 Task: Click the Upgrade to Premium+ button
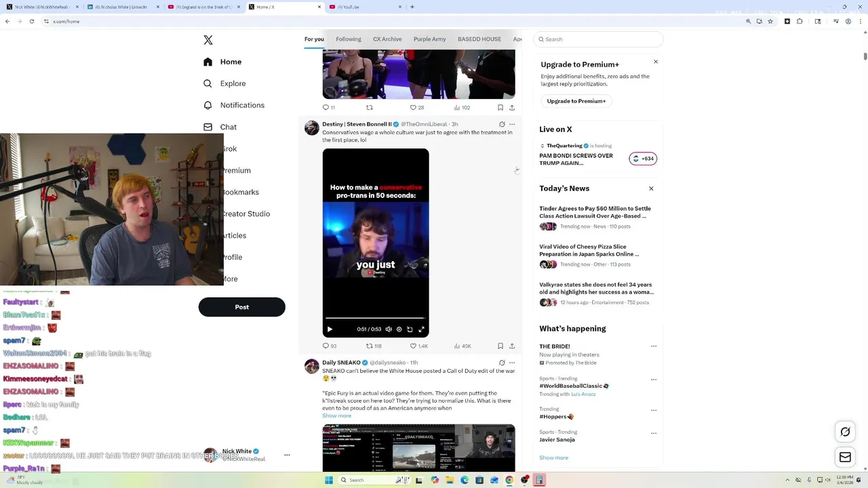[x=576, y=101]
